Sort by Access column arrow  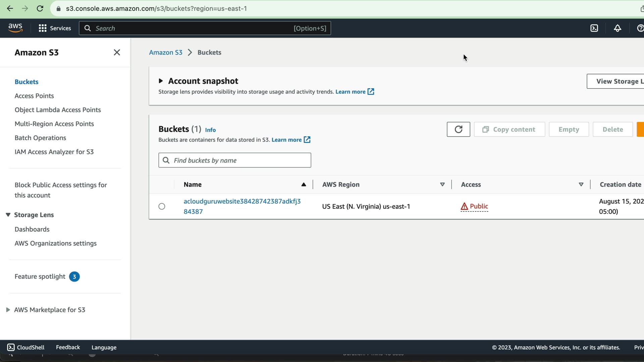click(x=581, y=185)
